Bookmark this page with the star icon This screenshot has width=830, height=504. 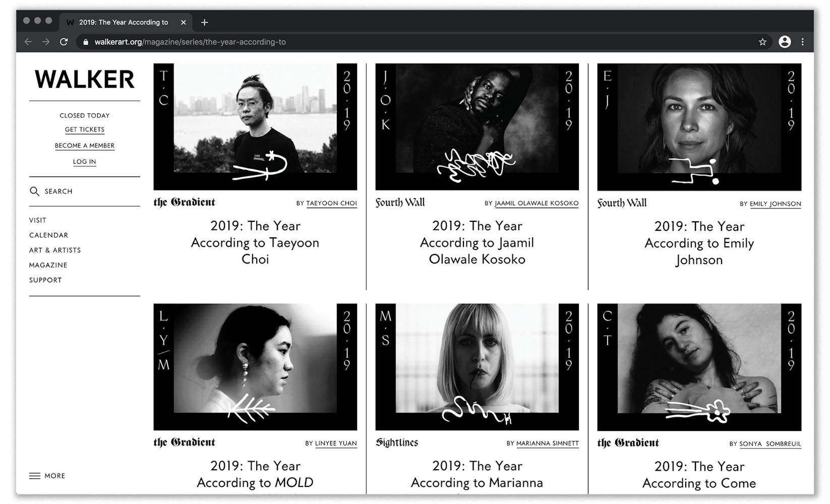coord(762,42)
